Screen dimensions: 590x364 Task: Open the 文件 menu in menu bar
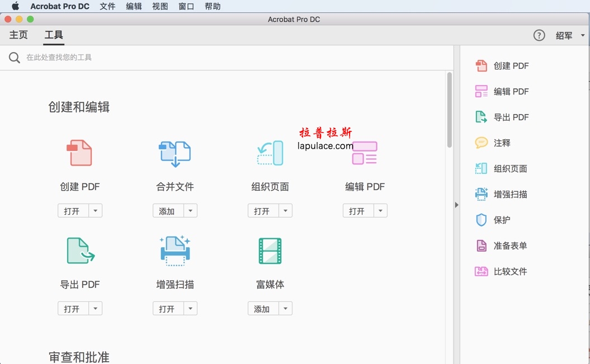point(107,6)
